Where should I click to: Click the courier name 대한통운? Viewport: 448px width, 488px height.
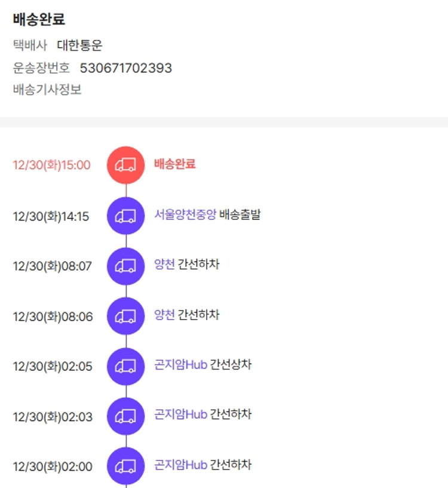[79, 45]
